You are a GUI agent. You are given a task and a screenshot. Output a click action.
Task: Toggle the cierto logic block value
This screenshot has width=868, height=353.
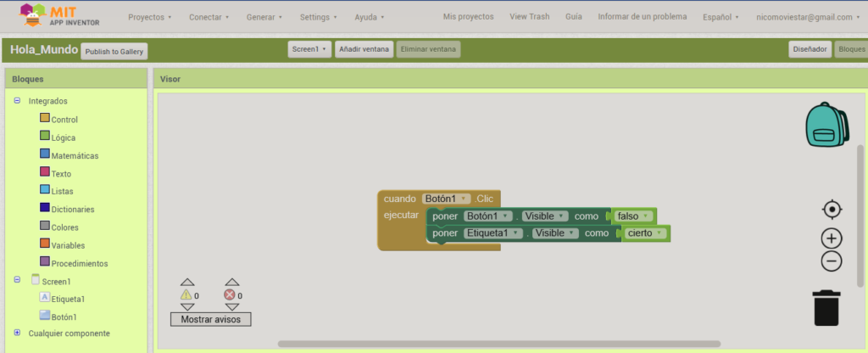click(645, 233)
